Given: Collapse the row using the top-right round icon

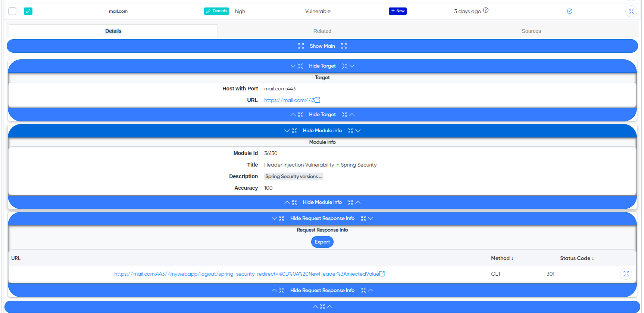Looking at the screenshot, I should pos(631,11).
